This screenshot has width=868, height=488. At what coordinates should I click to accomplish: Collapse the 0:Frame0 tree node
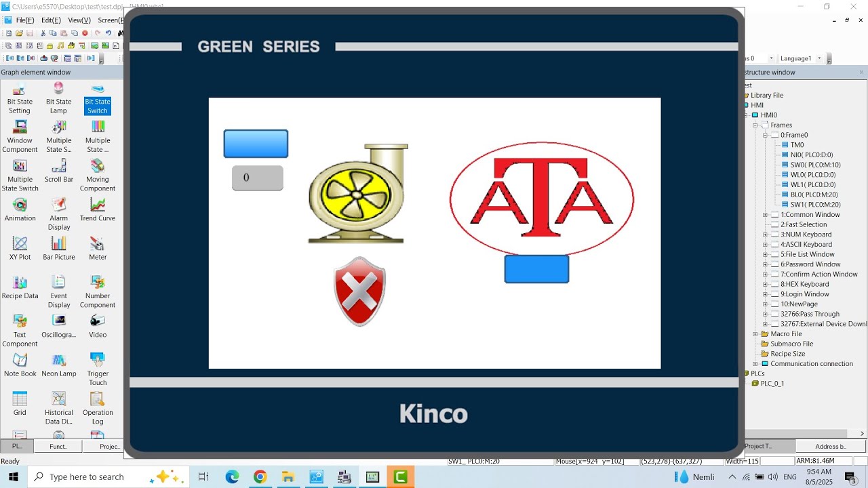[765, 135]
